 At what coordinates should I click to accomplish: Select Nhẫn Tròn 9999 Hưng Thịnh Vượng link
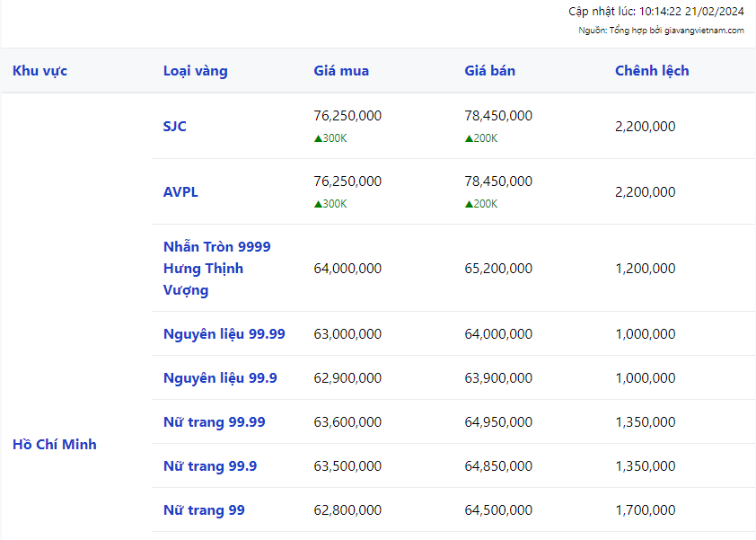pyautogui.click(x=216, y=268)
